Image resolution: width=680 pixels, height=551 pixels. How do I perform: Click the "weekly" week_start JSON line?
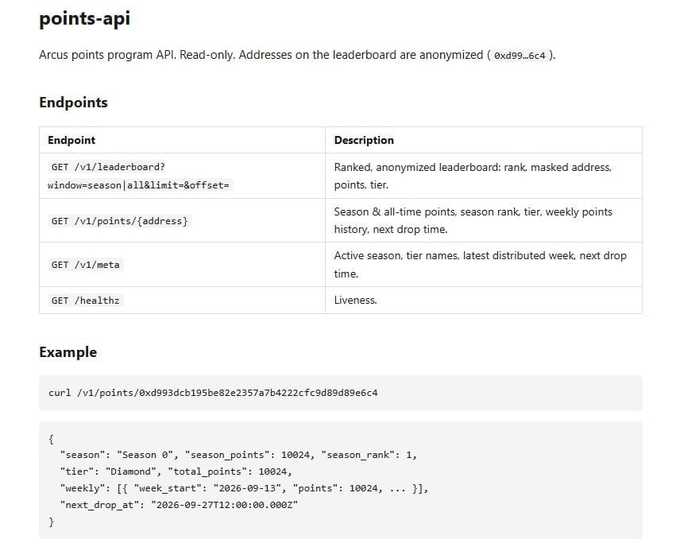point(244,488)
